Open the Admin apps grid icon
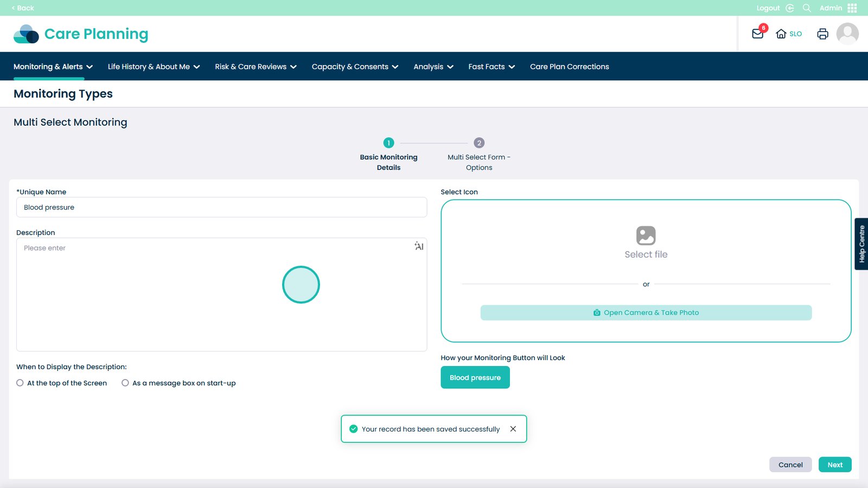 [852, 8]
